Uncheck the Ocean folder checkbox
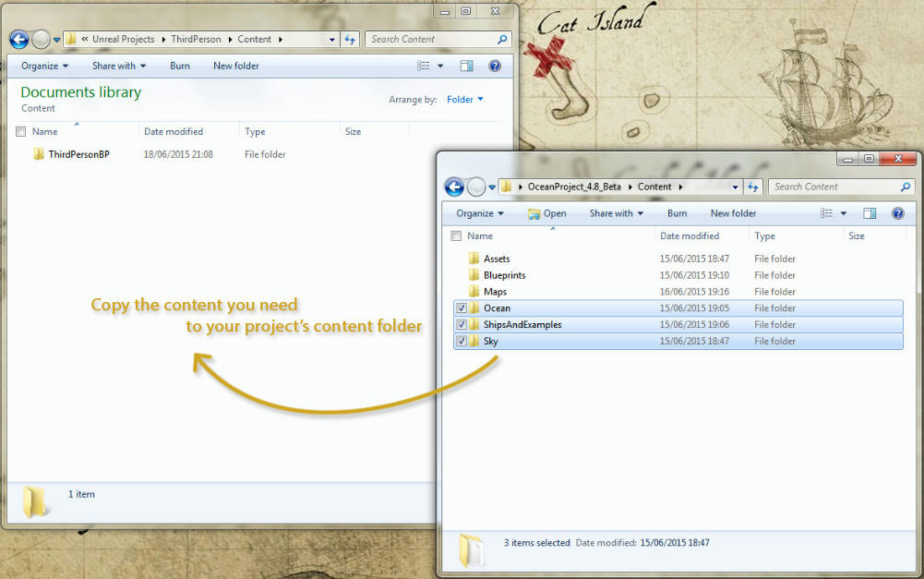924x579 pixels. point(461,308)
